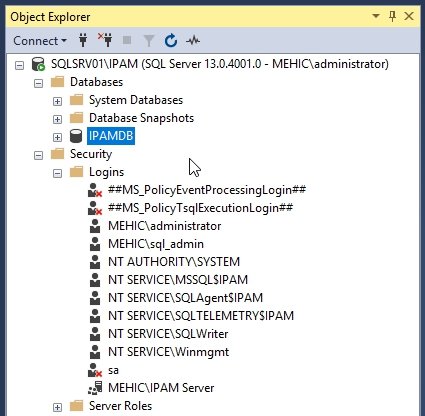
Task: Select the NT SERVICE\SQLTELEMETRY$IPAM login
Action: click(201, 316)
